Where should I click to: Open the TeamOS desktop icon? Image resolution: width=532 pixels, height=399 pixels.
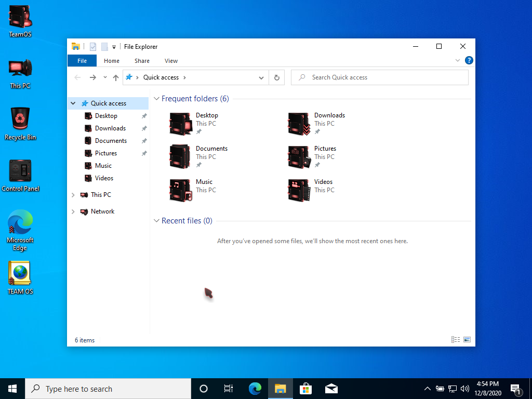point(20,21)
